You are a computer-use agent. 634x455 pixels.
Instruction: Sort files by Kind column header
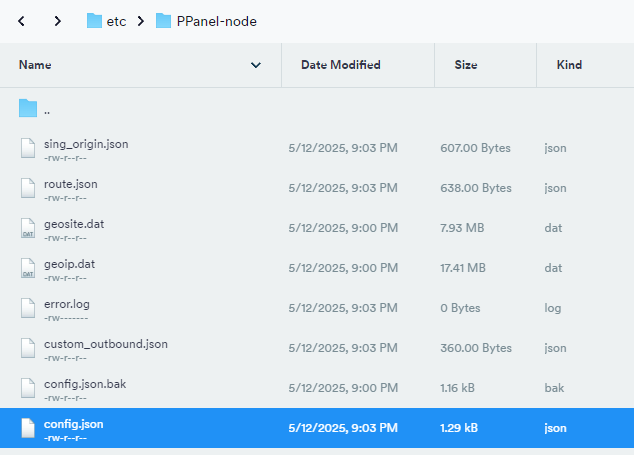569,65
